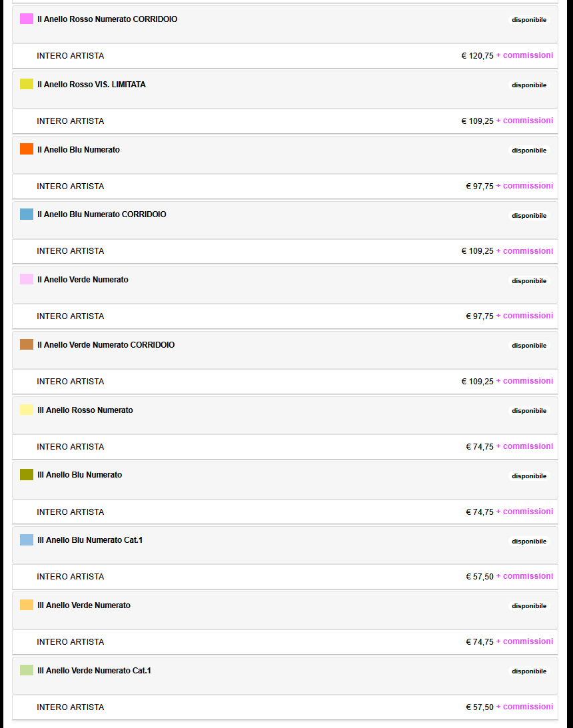Click commissioni link for III Anello Blu Numerato Cat.1
Viewport: 573px width, 728px height.
click(x=525, y=576)
